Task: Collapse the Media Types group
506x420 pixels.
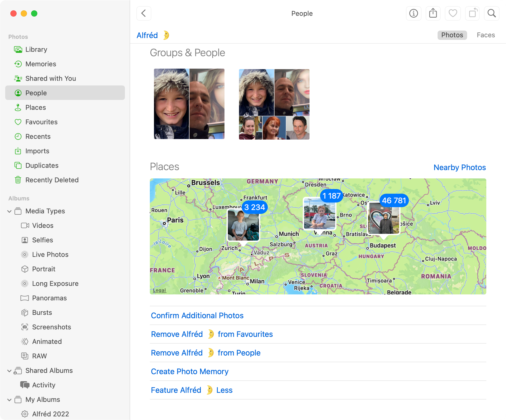Action: (x=9, y=211)
